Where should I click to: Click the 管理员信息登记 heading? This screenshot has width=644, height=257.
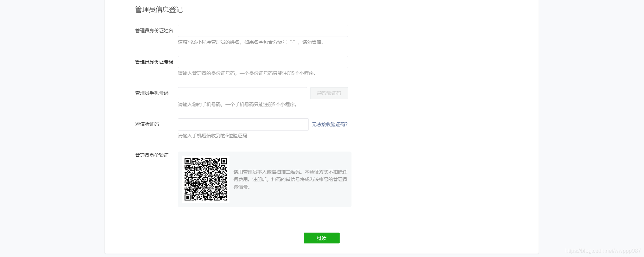(x=159, y=9)
